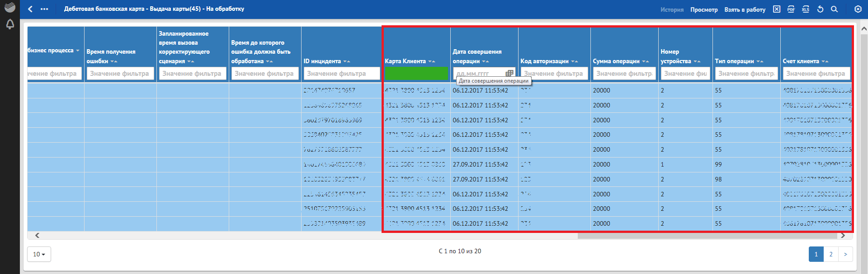Viewport: 868px width, 274px height.
Task: Open the rows-per-page dropdown showing 10
Action: point(39,254)
